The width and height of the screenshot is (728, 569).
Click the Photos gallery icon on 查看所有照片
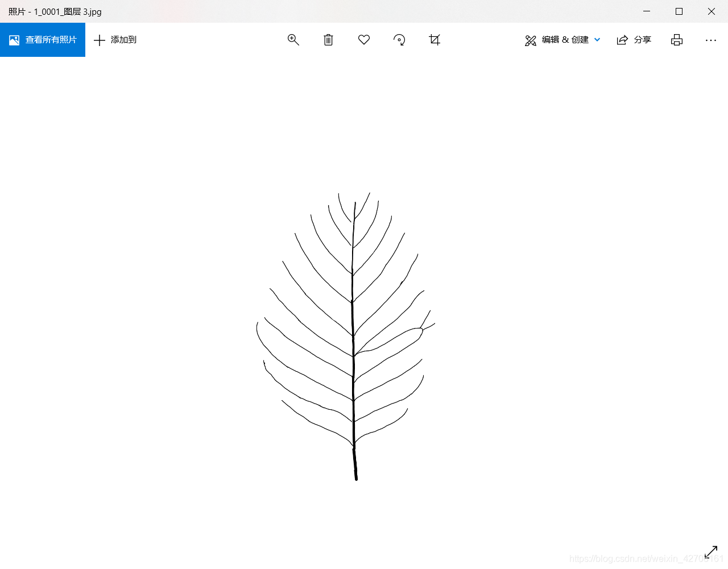14,40
